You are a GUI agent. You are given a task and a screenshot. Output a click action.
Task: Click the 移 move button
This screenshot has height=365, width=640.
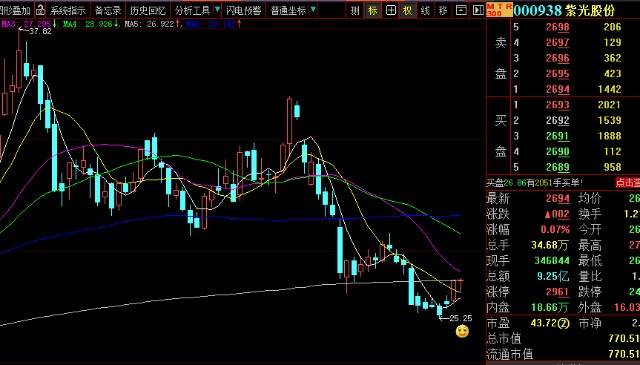click(443, 10)
